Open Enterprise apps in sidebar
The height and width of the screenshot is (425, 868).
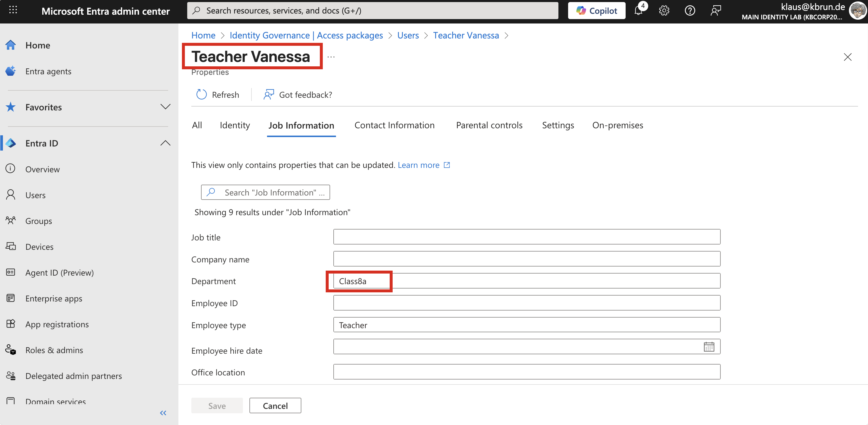click(54, 298)
